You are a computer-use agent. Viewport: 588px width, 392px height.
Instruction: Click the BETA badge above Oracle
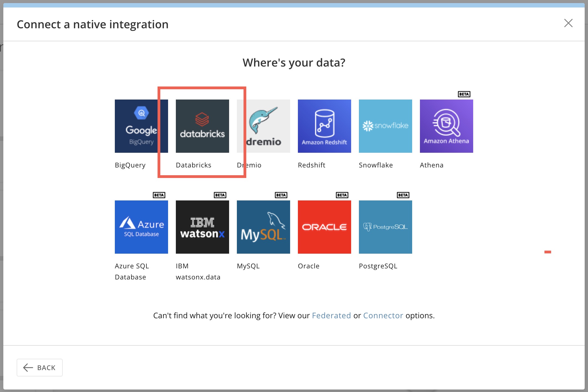pos(342,195)
